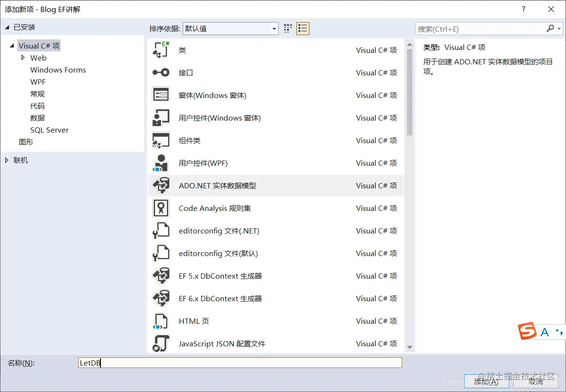Collapse the 已安装 section
This screenshot has height=392, width=566.
[x=7, y=27]
